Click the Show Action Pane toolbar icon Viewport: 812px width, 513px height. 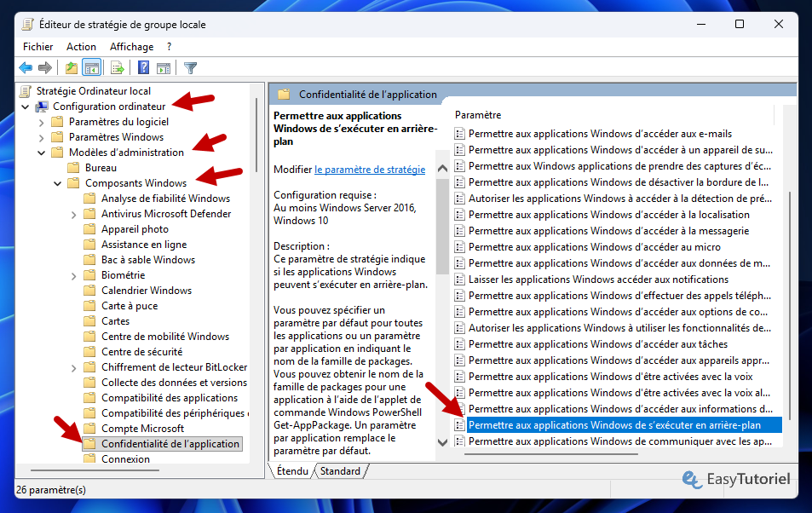coord(163,67)
